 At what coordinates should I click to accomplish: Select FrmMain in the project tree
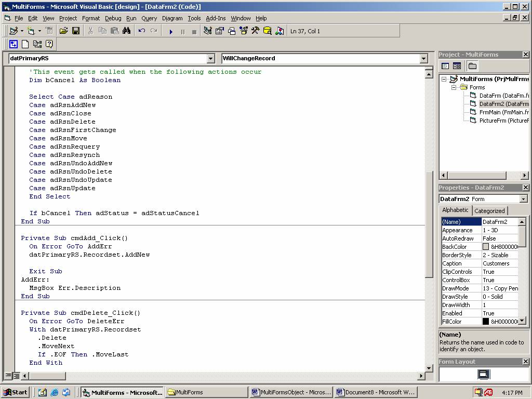(490, 112)
